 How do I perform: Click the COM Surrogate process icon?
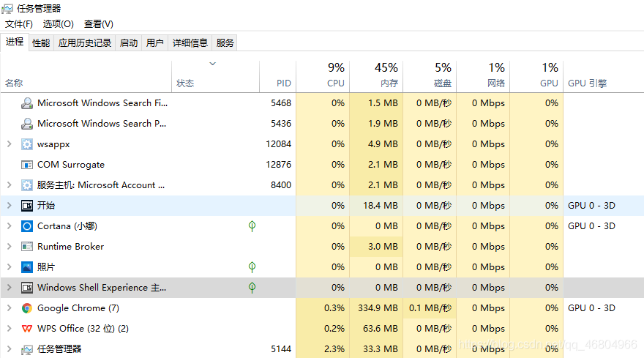click(26, 165)
